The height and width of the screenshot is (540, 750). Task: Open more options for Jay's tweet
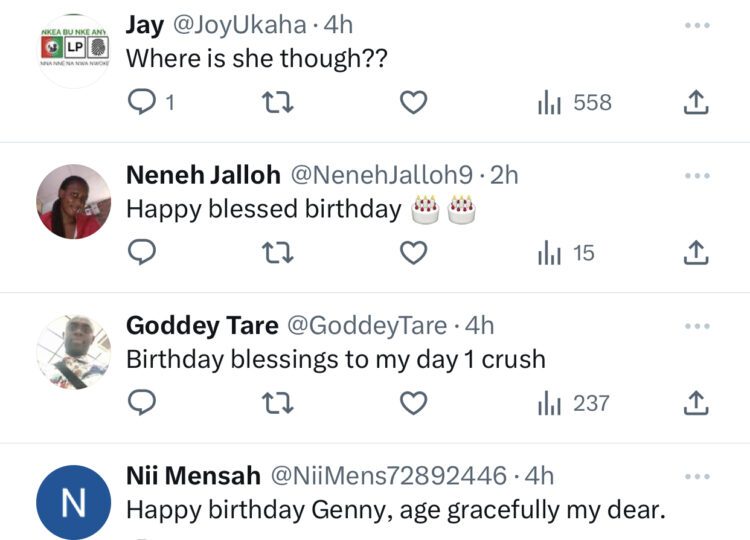[x=696, y=25]
